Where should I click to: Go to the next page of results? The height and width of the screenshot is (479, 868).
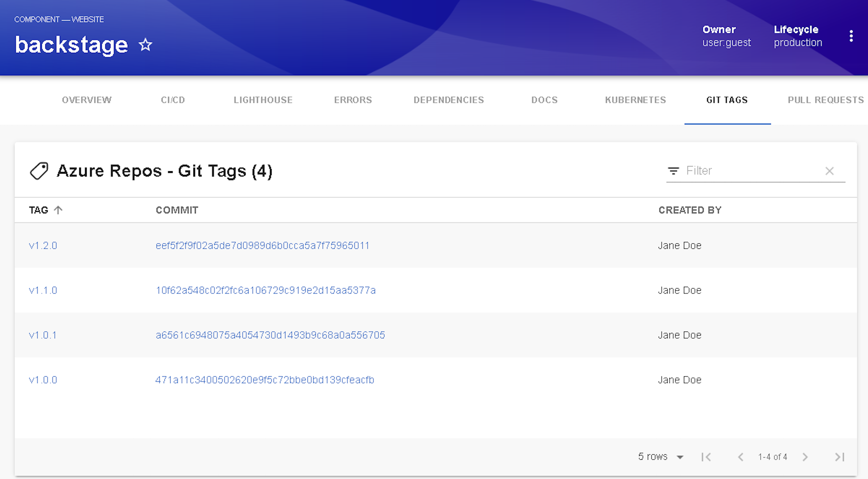tap(805, 457)
